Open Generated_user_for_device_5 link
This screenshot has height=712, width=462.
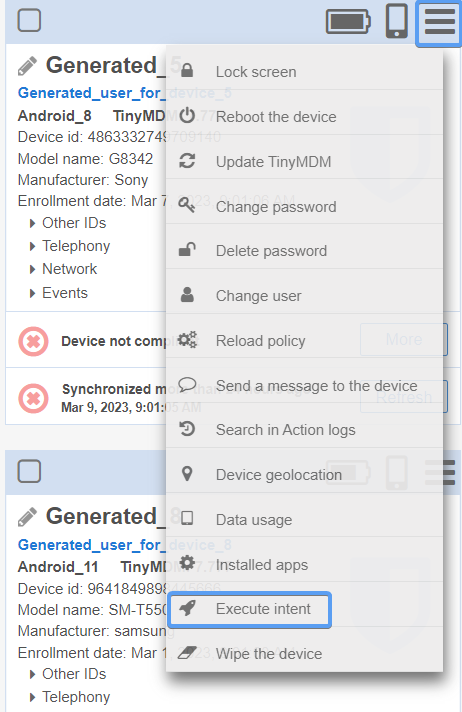tap(124, 93)
